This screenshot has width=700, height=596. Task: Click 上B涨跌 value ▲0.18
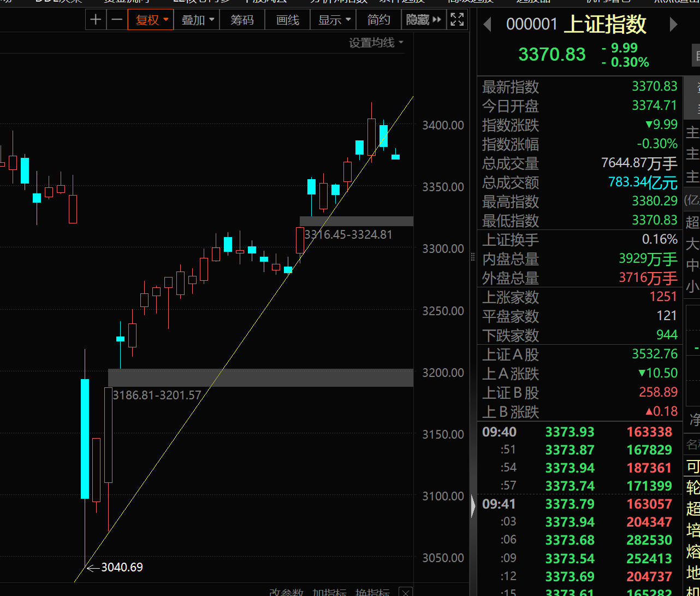coord(661,411)
